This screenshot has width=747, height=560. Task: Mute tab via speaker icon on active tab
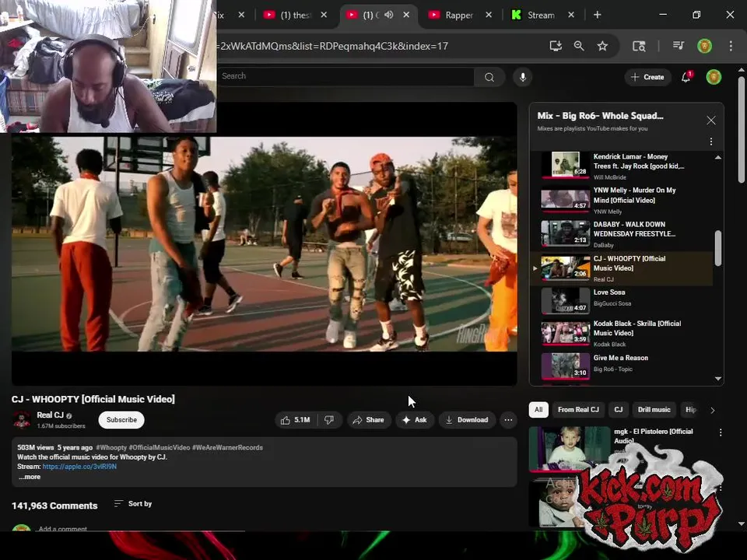(x=389, y=15)
